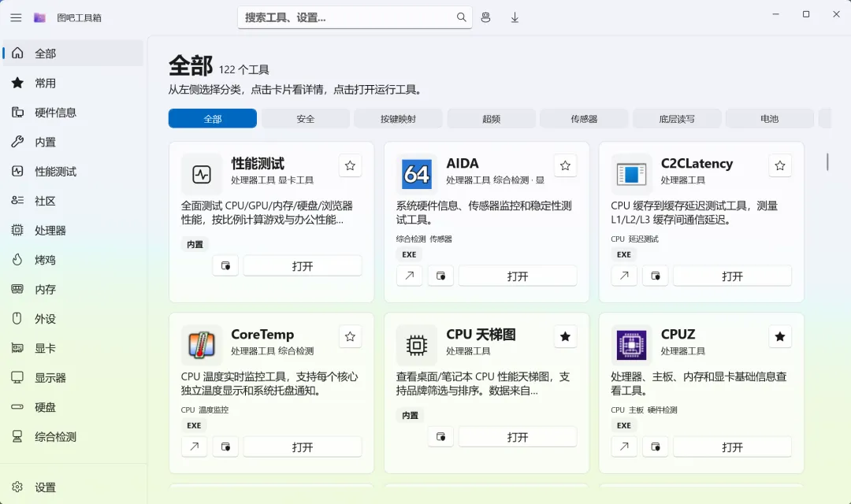Viewport: 851px width, 504px height.
Task: Click 打开 on CoreTemp card
Action: [x=303, y=447]
